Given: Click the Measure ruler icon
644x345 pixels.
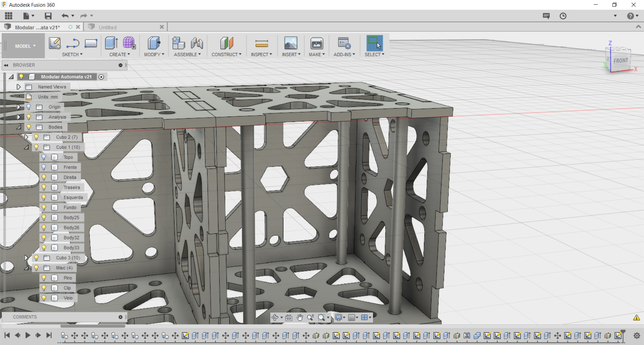Looking at the screenshot, I should 262,43.
